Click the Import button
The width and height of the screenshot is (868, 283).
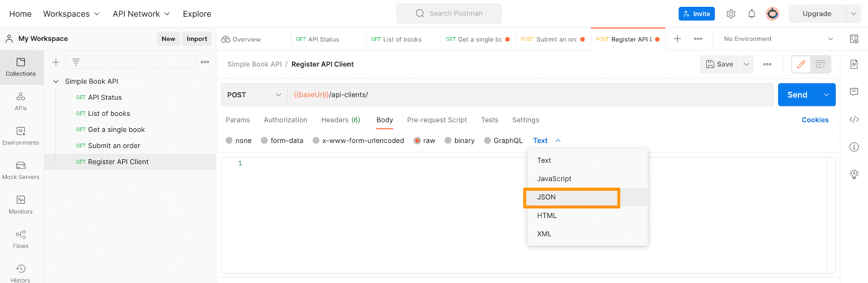(x=197, y=38)
